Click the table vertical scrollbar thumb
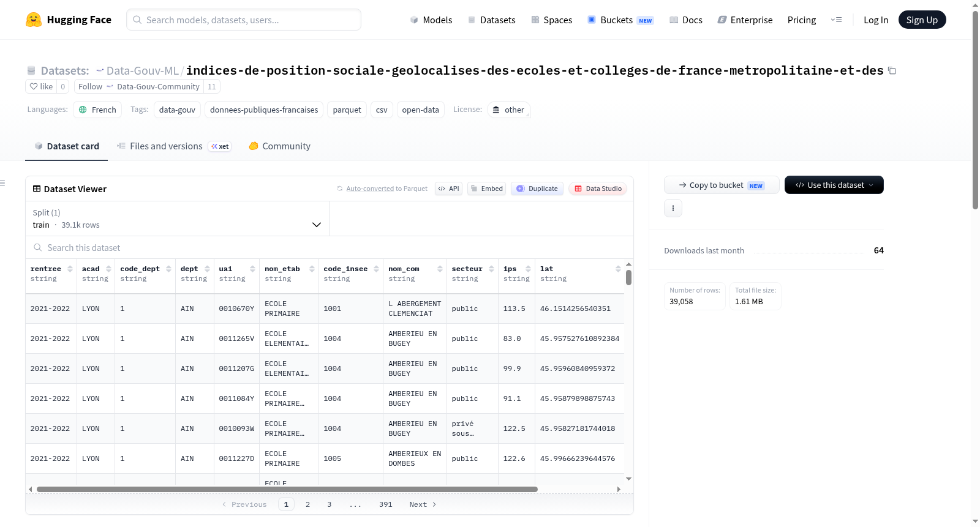This screenshot has height=527, width=980. 628,277
